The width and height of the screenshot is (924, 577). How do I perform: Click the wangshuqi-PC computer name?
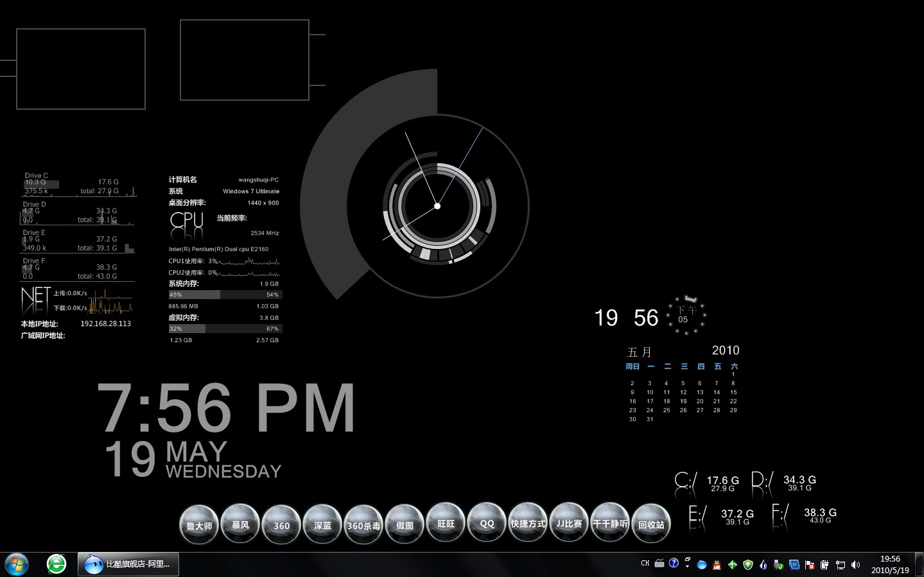point(259,180)
